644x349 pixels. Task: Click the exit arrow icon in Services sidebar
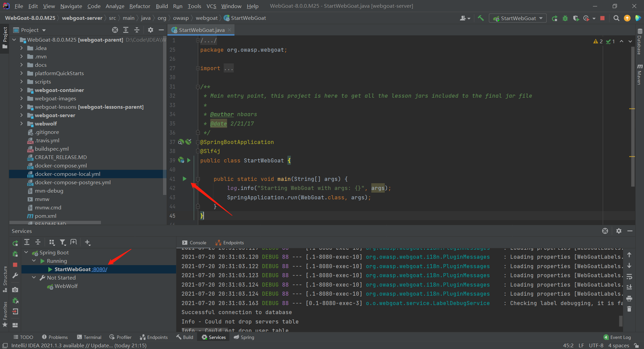[15, 311]
